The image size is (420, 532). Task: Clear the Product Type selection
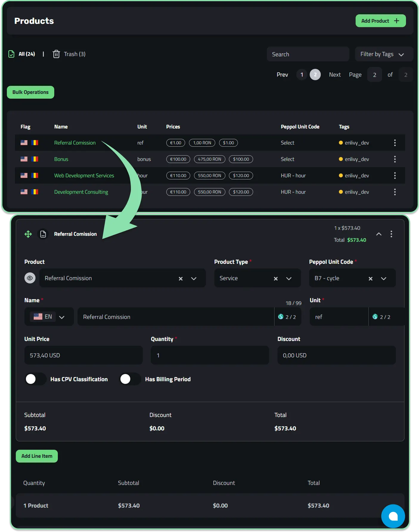click(x=276, y=278)
